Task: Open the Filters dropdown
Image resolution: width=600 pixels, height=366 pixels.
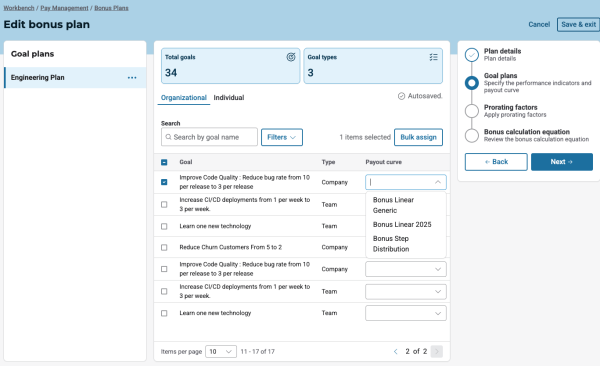Action: [282, 137]
